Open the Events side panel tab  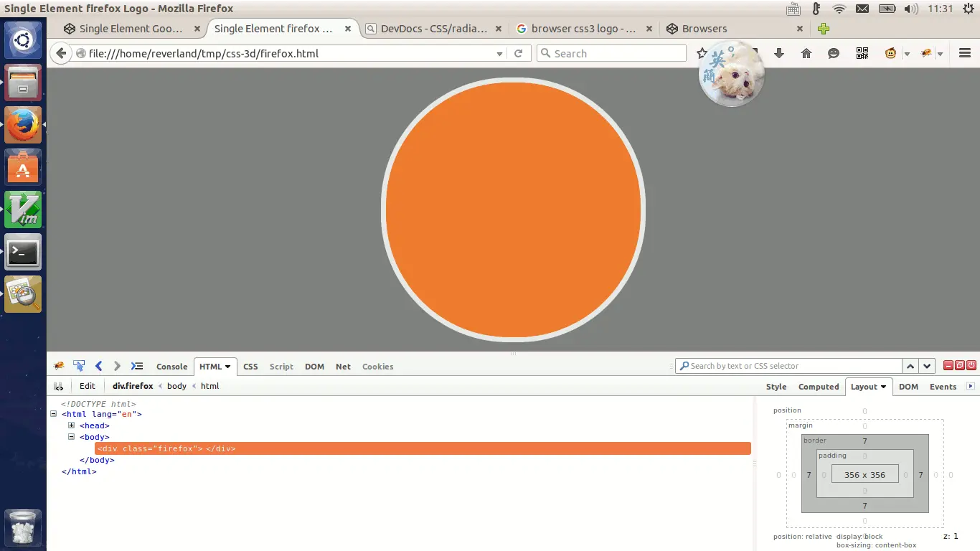coord(943,387)
